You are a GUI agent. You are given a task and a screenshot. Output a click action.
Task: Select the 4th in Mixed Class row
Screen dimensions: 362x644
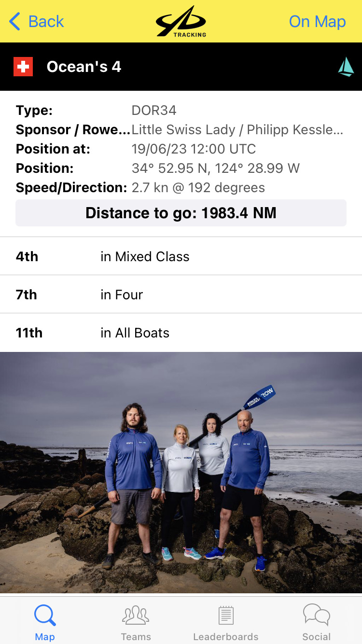(181, 256)
